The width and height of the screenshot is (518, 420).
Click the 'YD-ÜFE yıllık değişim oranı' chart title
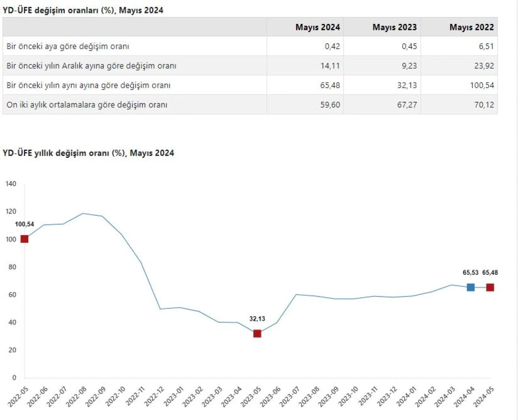point(88,153)
